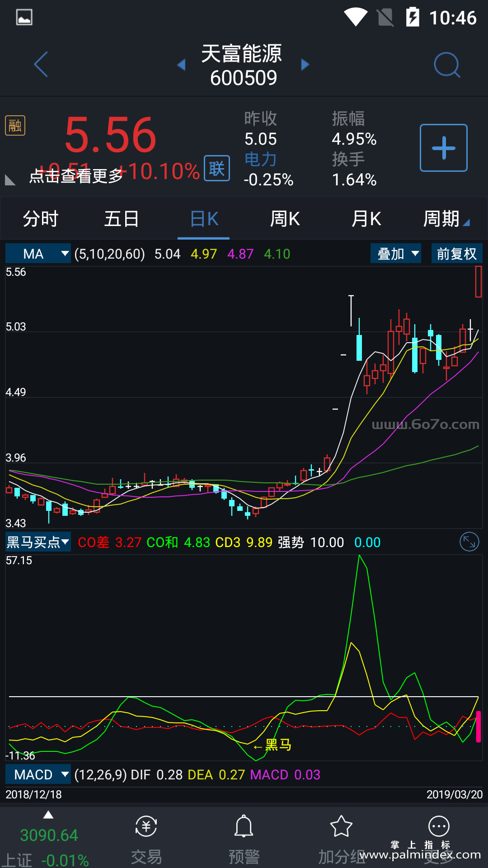This screenshot has height=868, width=488.
Task: Open the MA indicator dropdown
Action: click(38, 254)
